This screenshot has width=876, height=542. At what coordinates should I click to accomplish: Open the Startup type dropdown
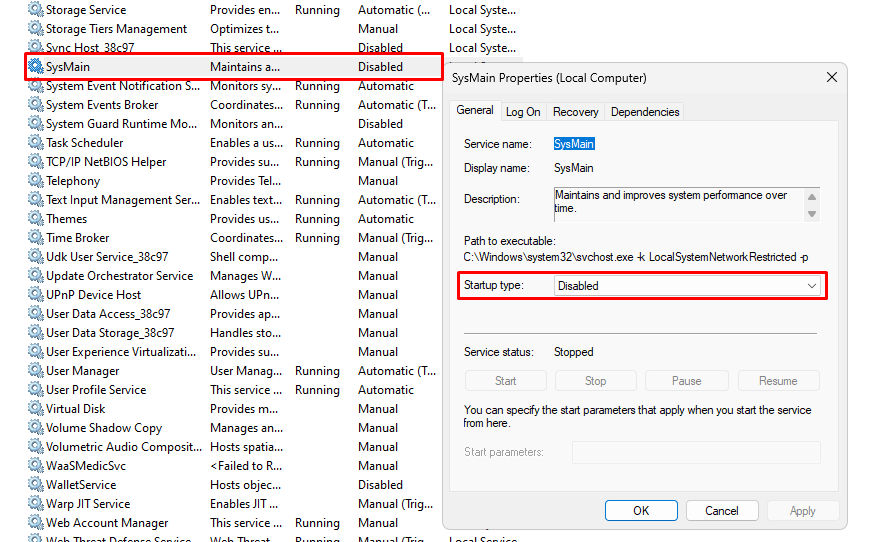pyautogui.click(x=687, y=286)
